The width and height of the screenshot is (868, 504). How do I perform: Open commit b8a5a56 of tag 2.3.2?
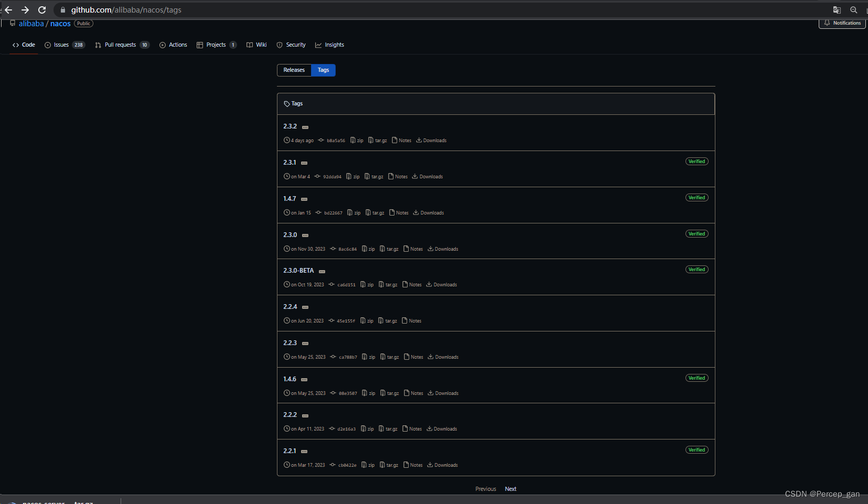[331, 141]
